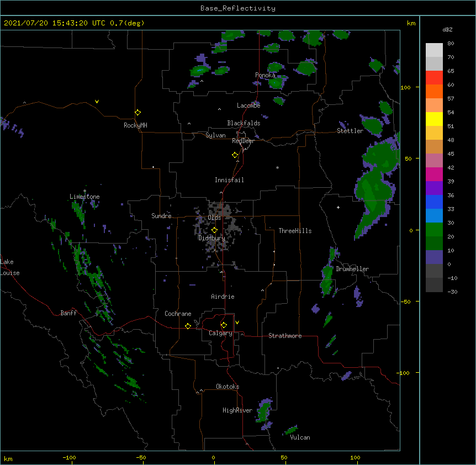Select the Vulcan label
Viewport: 476px width, 465px height.
click(300, 437)
